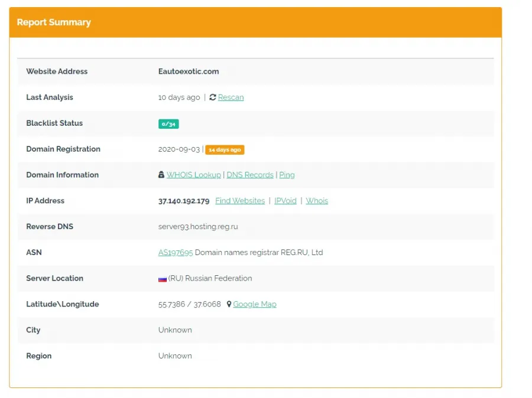Screen dimensions: 532x398
Task: Click the reverse DNS server93.hosting.reg.ru text
Action: pyautogui.click(x=198, y=227)
